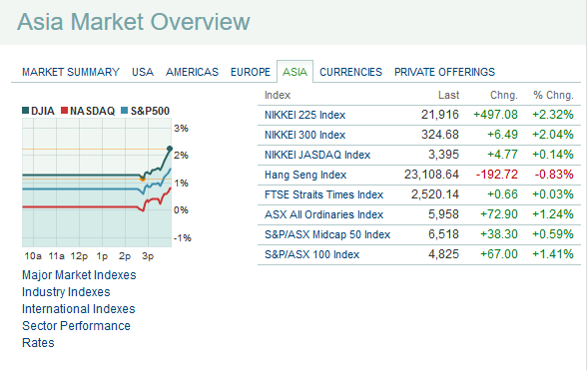Click the Hang Seng last value 23,108.64
The height and width of the screenshot is (370, 588).
click(x=431, y=175)
